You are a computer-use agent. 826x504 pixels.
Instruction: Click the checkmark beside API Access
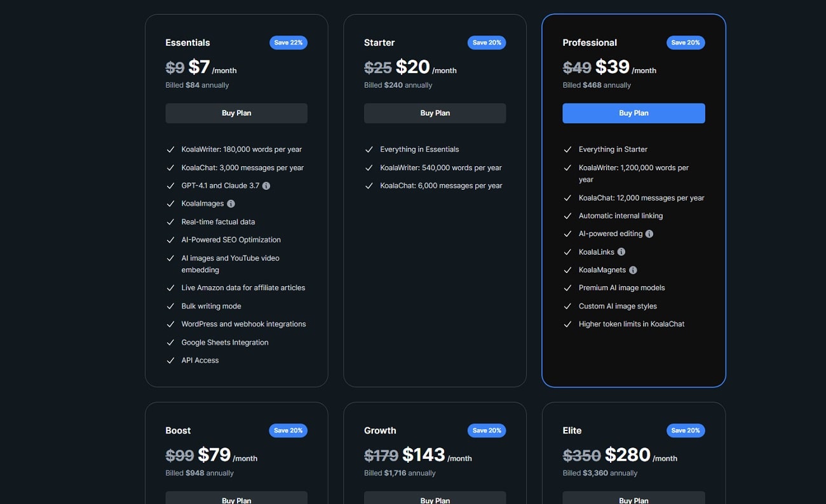tap(170, 360)
